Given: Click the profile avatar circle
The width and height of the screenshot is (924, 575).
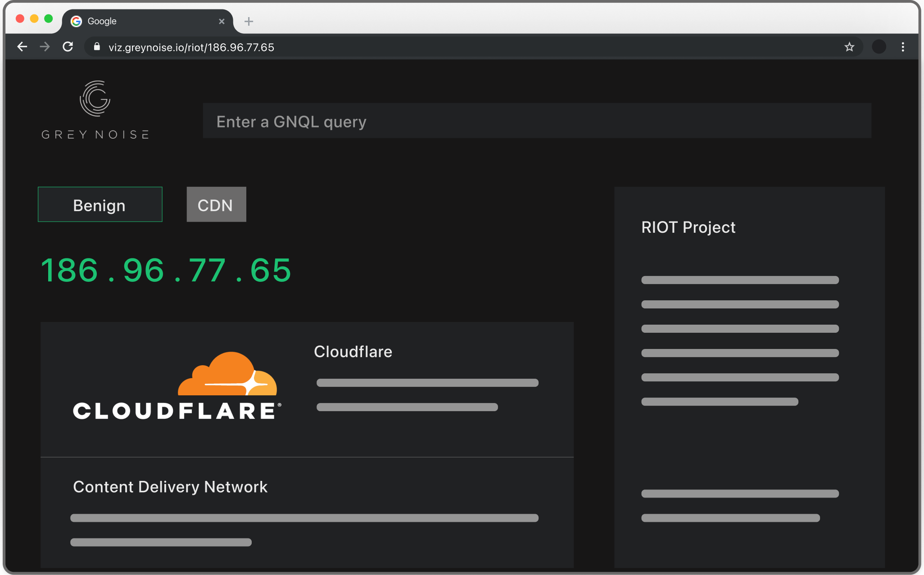Looking at the screenshot, I should [879, 47].
